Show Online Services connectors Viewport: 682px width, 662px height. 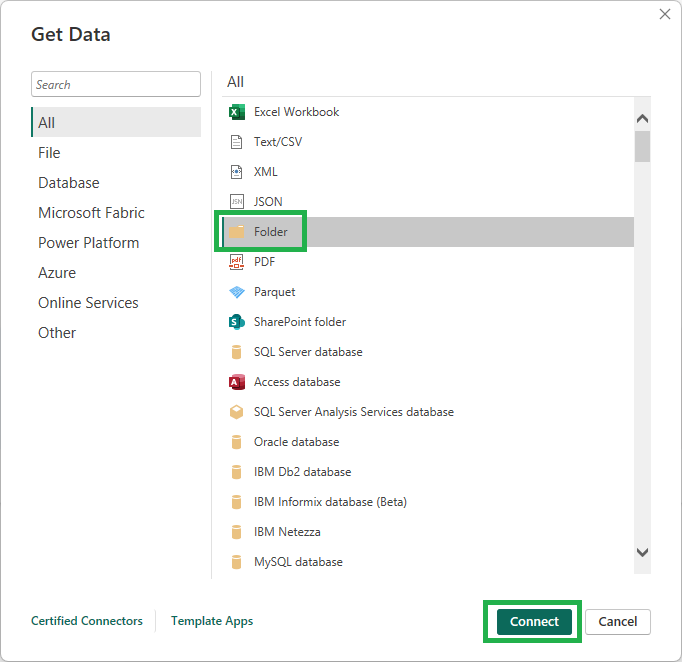click(x=116, y=303)
